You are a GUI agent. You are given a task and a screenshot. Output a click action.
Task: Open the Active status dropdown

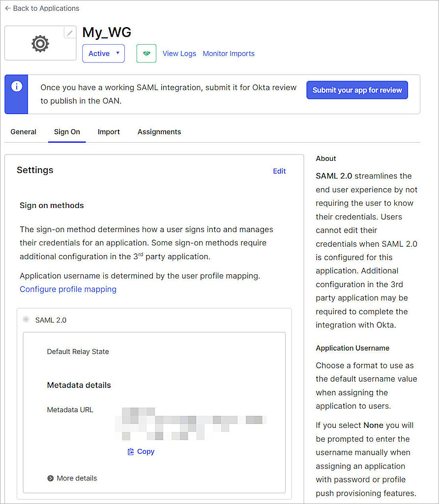tap(103, 53)
